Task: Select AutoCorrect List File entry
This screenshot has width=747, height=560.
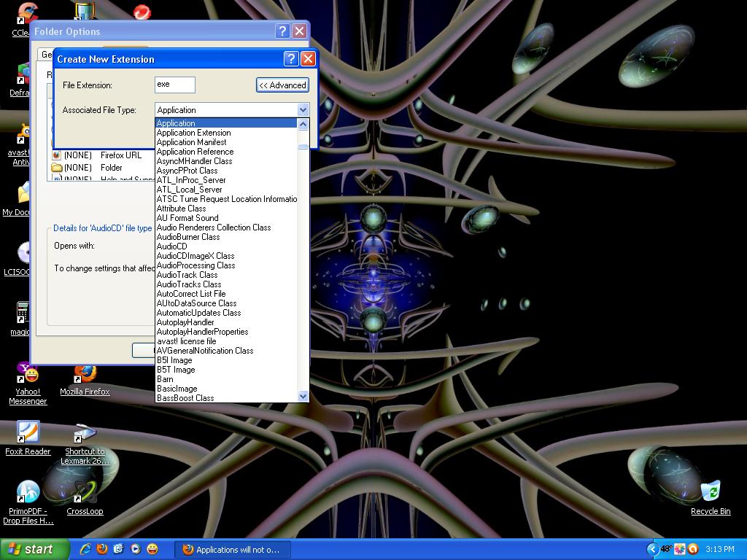Action: tap(226, 294)
